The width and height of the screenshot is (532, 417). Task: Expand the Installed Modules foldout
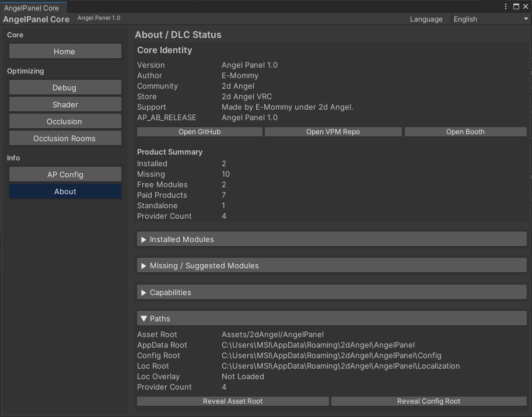click(331, 239)
